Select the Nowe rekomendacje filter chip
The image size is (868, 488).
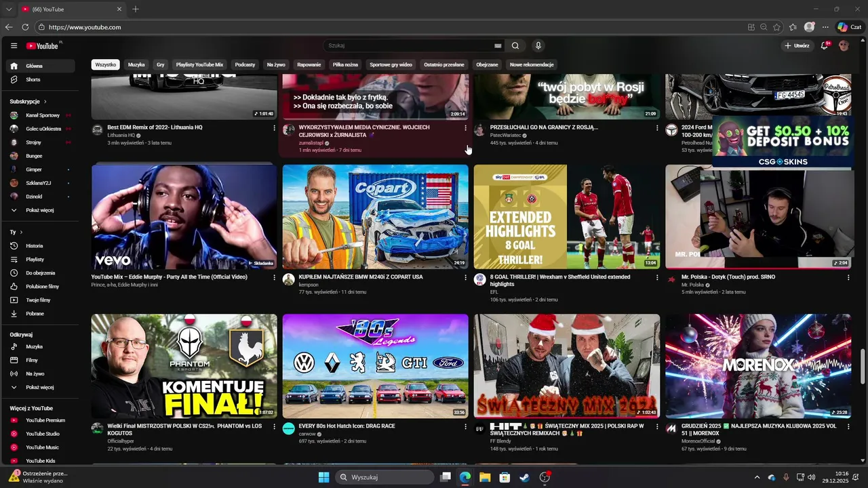coord(532,64)
